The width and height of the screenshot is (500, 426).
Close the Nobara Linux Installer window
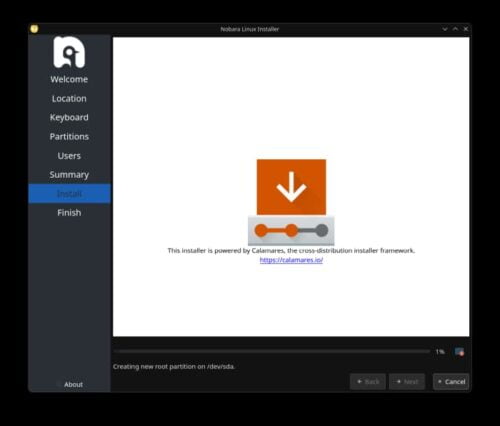(x=466, y=29)
